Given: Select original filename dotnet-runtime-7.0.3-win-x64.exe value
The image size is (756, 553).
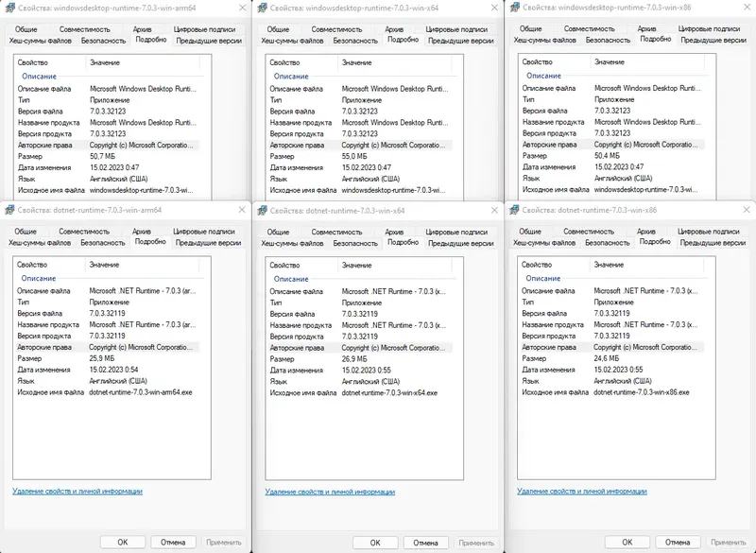Looking at the screenshot, I should pos(389,393).
